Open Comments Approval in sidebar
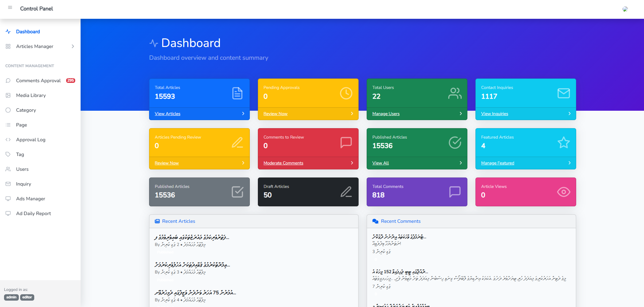644x307 pixels. tap(38, 81)
